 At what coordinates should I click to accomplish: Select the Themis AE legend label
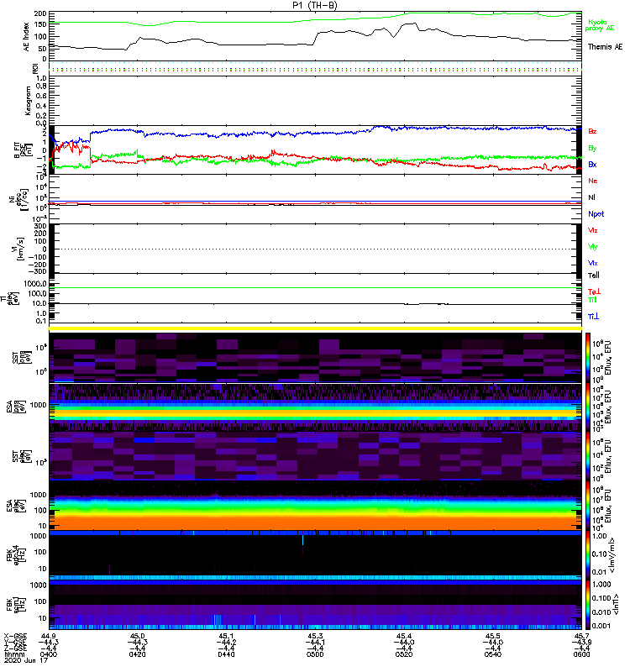coord(605,47)
